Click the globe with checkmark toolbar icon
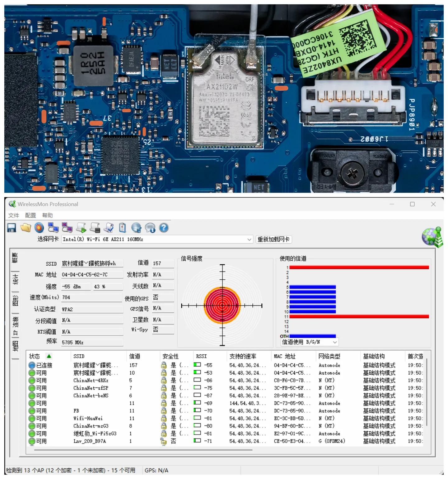448x479 pixels. (136, 228)
